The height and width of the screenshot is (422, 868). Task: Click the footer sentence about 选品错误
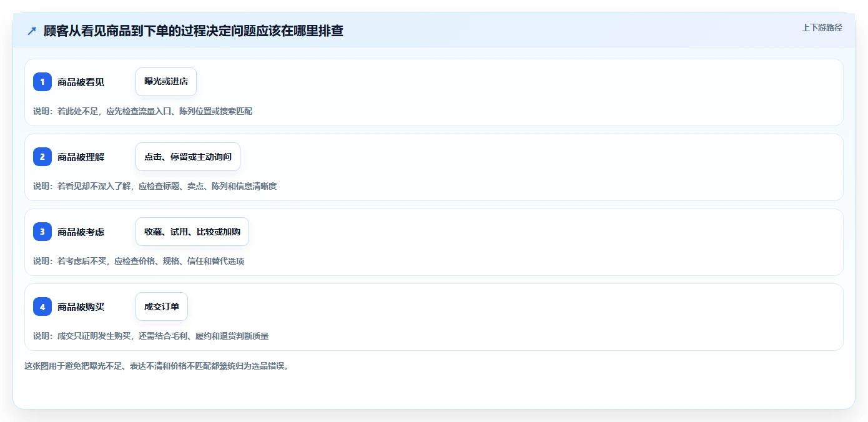(x=157, y=366)
